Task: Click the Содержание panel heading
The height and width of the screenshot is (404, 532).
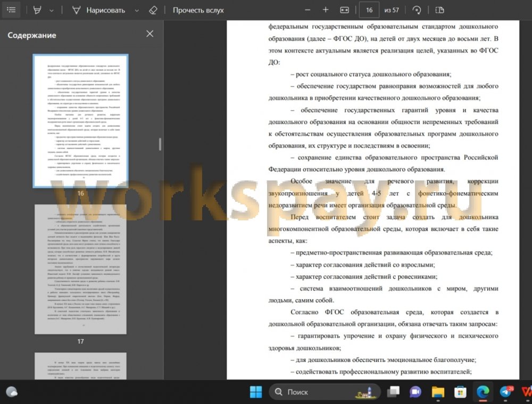Action: 32,35
